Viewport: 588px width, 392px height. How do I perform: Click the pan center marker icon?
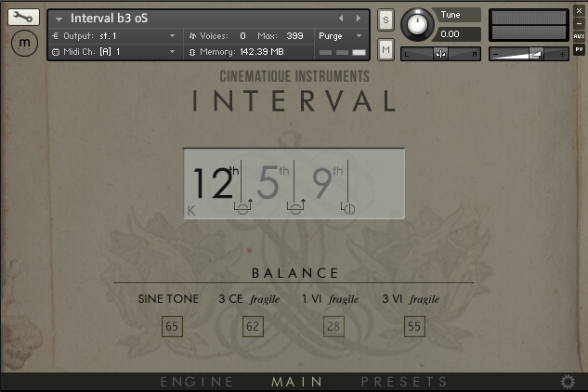[440, 54]
